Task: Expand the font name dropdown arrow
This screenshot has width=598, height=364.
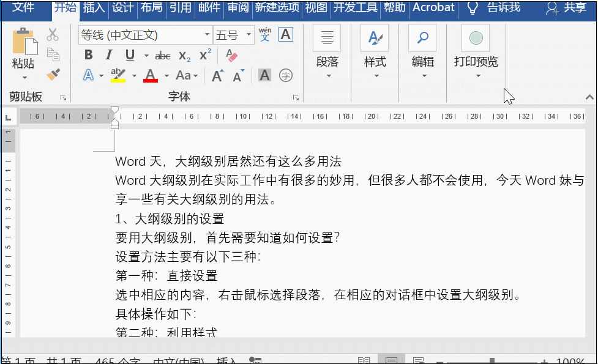Action: point(207,35)
